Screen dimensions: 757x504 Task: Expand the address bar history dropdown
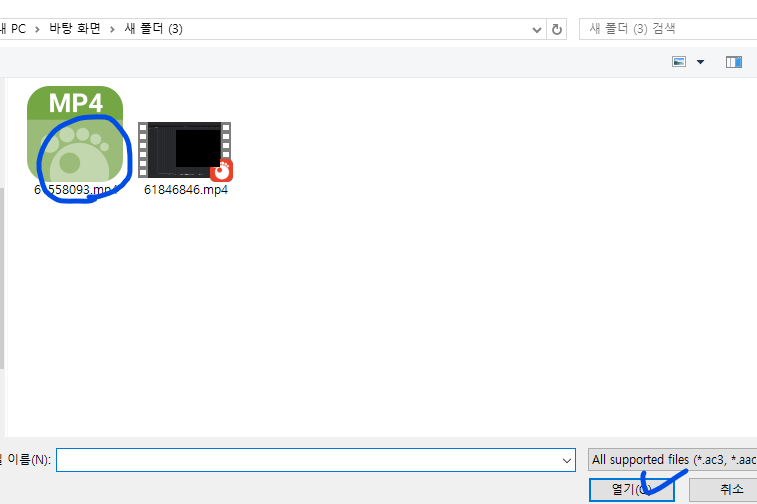[x=536, y=29]
